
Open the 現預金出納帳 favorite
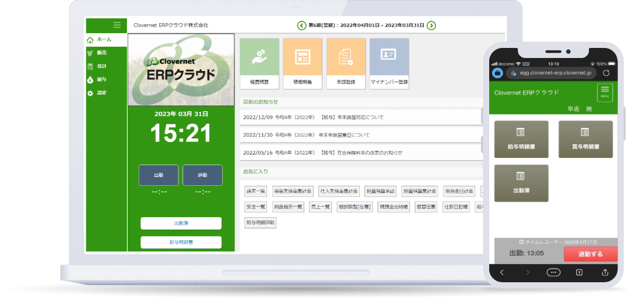point(394,207)
